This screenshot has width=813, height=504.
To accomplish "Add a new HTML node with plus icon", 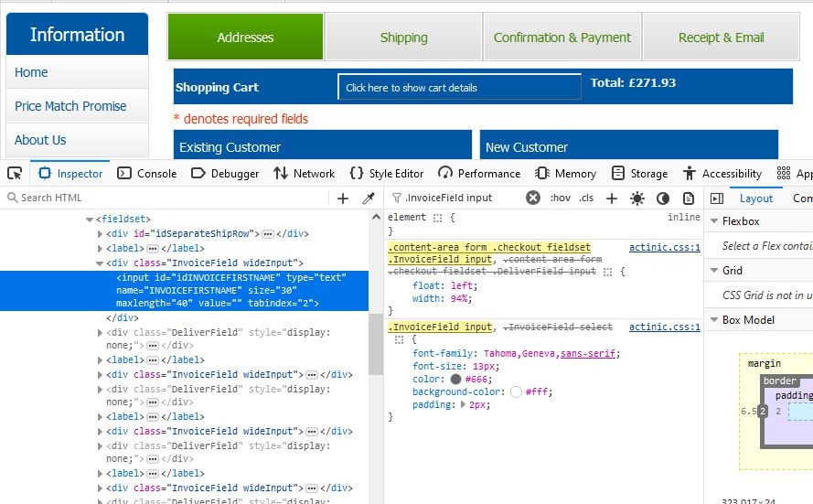I will [343, 198].
